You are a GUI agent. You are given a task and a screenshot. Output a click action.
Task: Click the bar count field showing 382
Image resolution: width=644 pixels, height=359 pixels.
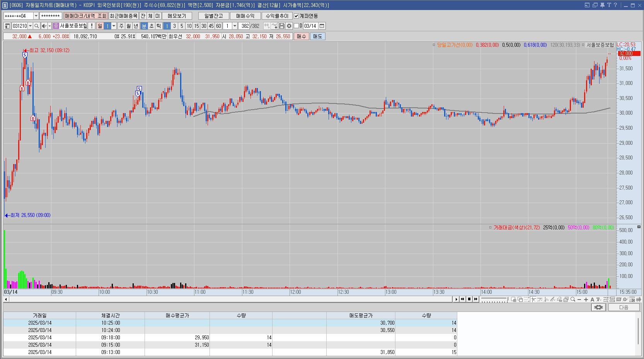click(x=244, y=26)
